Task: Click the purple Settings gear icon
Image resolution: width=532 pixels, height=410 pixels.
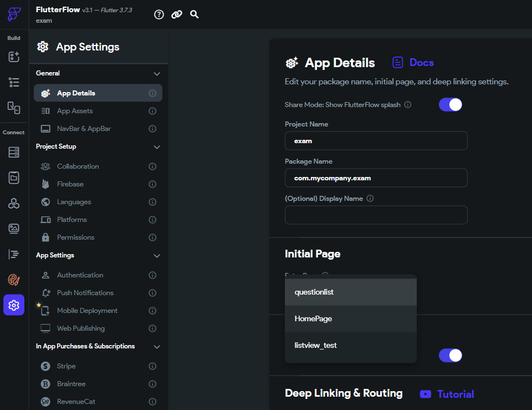Action: [14, 305]
